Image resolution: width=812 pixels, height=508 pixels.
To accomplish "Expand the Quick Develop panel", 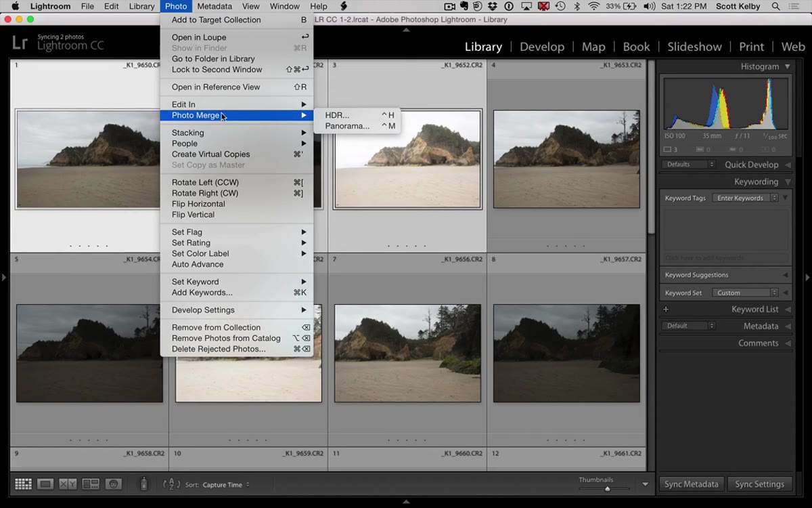I will point(787,165).
